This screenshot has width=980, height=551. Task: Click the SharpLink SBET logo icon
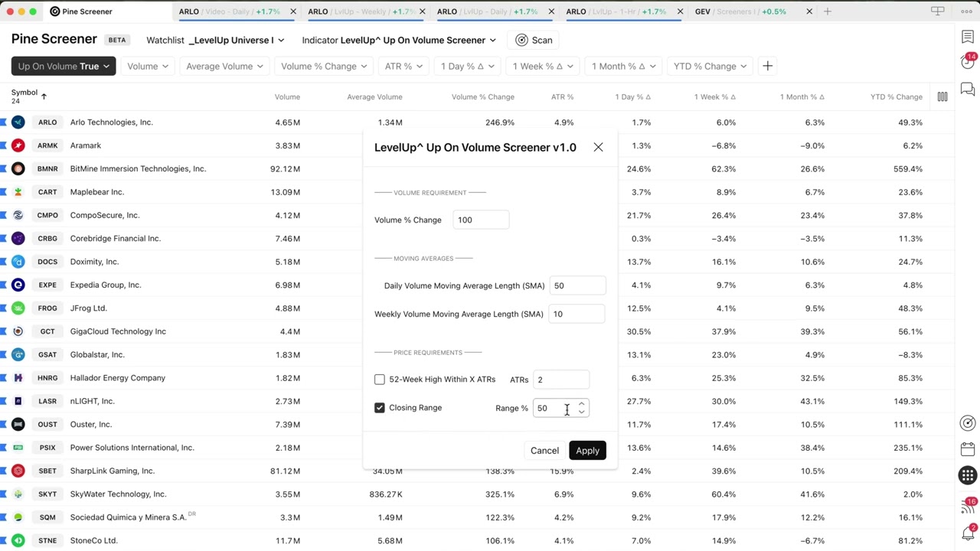click(x=18, y=471)
